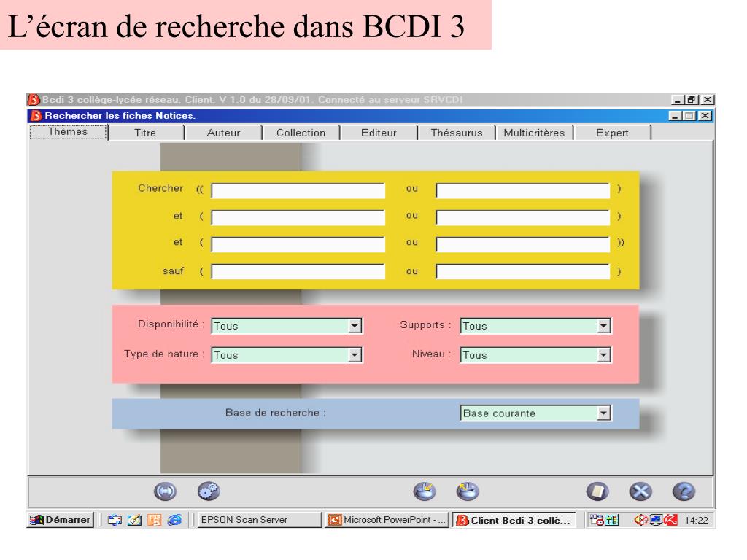This screenshot has height=560, width=747.
Task: Click the red K antivirus tray icon
Action: (671, 519)
